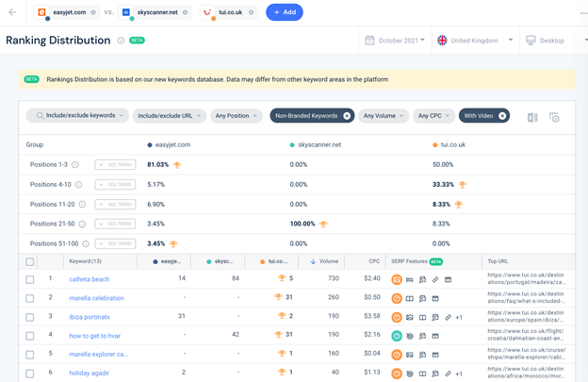
Task: Open the marella celebration keyword link
Action: coord(96,298)
